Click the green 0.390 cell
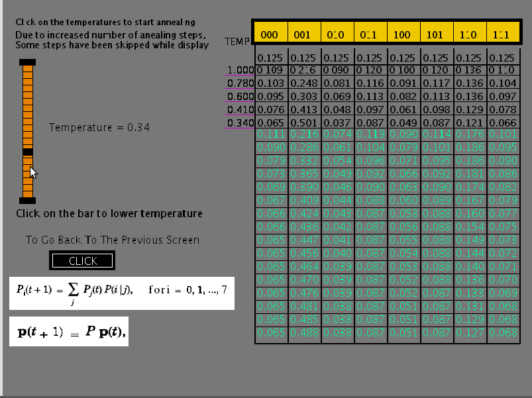This screenshot has height=398, width=532. 304,187
